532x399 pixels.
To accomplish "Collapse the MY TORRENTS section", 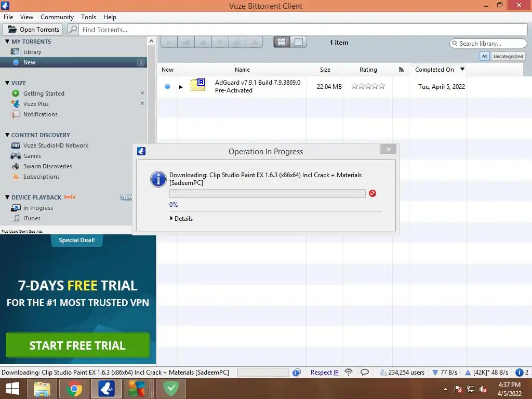I will coord(7,42).
